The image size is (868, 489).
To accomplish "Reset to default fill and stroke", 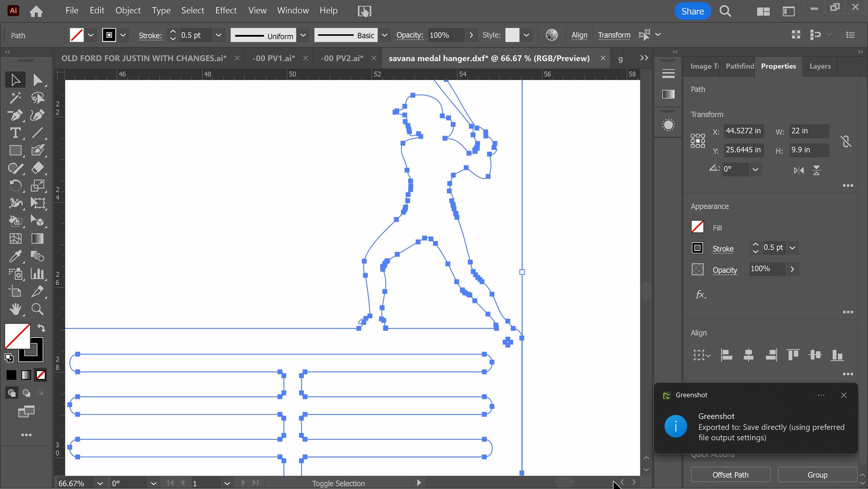I will [9, 358].
